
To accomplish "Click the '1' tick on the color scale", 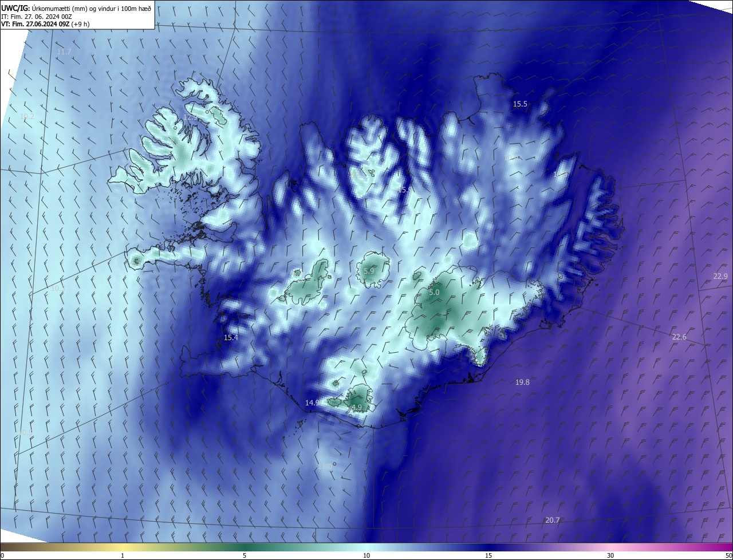I will click(x=123, y=555).
